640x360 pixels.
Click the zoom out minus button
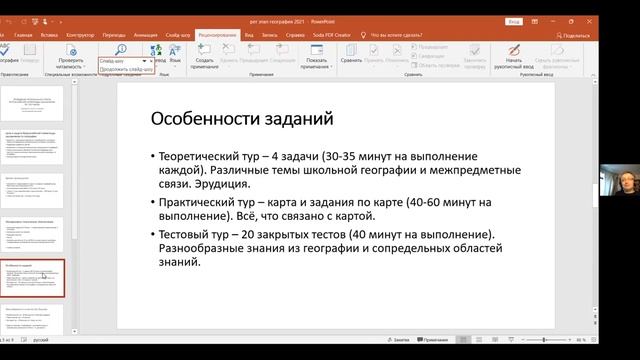(523, 340)
